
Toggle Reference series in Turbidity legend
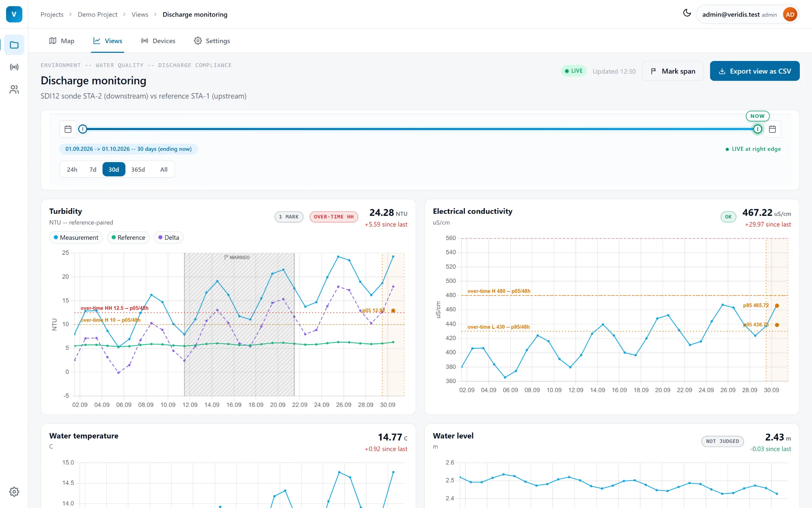pyautogui.click(x=128, y=237)
